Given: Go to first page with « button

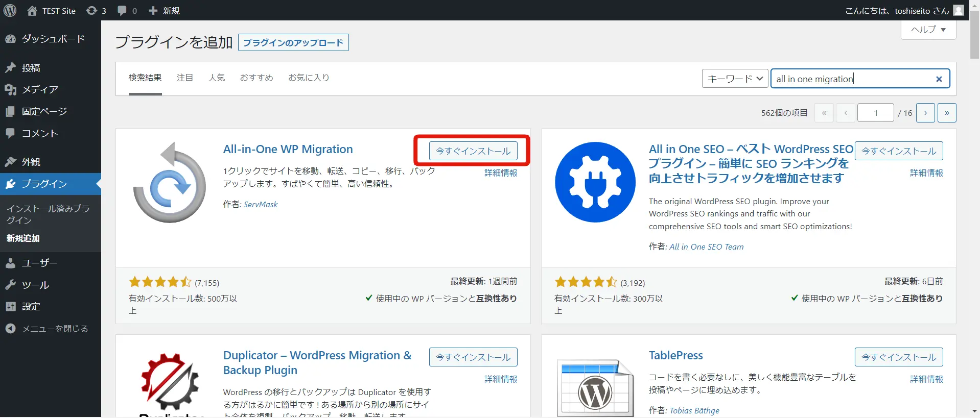Looking at the screenshot, I should (824, 113).
